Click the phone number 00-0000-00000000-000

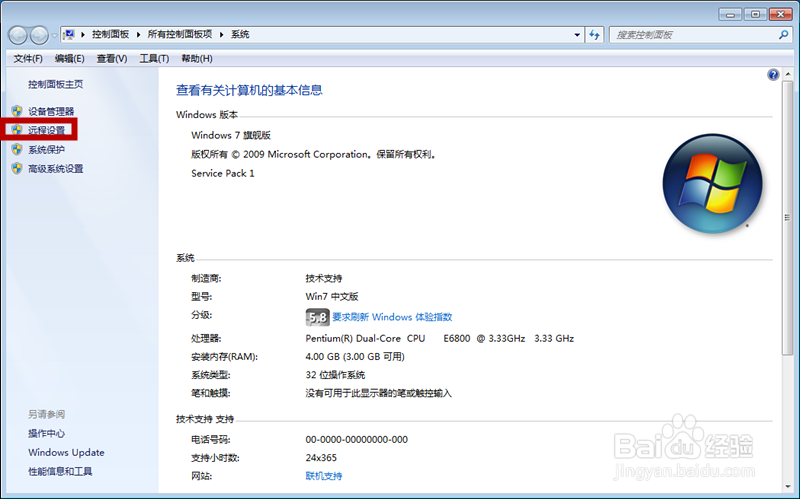[357, 439]
